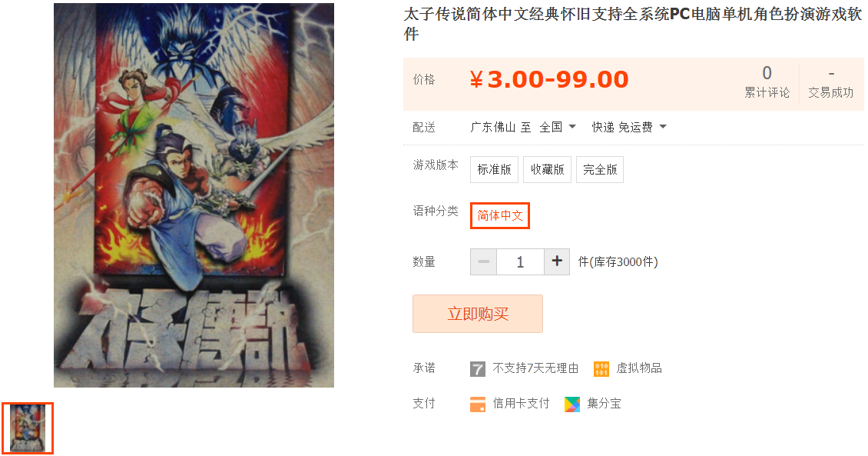The height and width of the screenshot is (456, 868).
Task: Select the 标准版 game version
Action: click(x=495, y=169)
